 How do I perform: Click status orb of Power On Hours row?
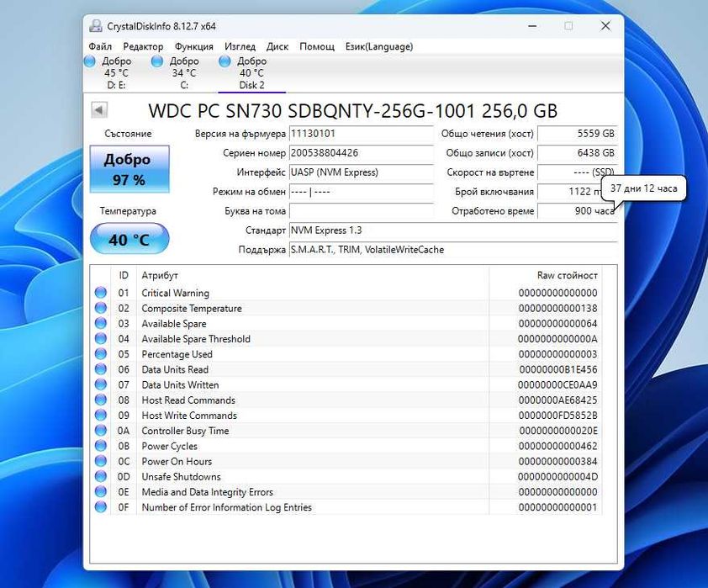[x=101, y=462]
